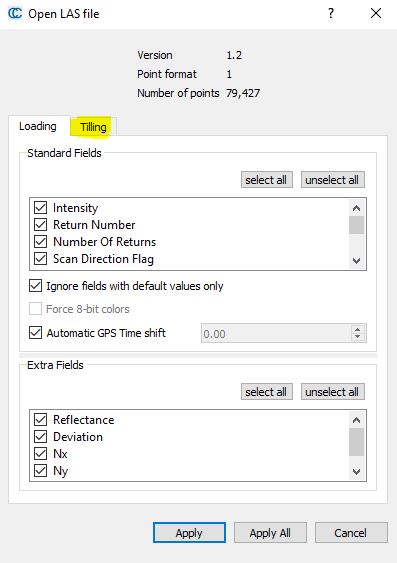Disable Ignore fields with default values only
The image size is (397, 563).
click(x=35, y=286)
